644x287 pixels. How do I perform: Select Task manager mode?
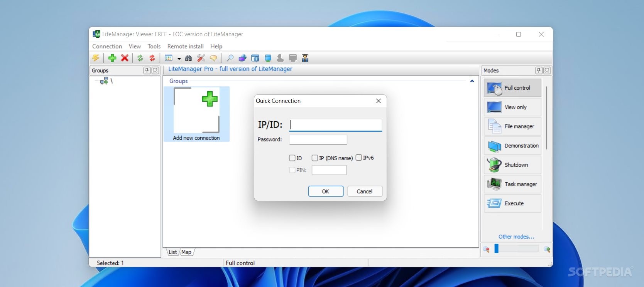pyautogui.click(x=513, y=184)
